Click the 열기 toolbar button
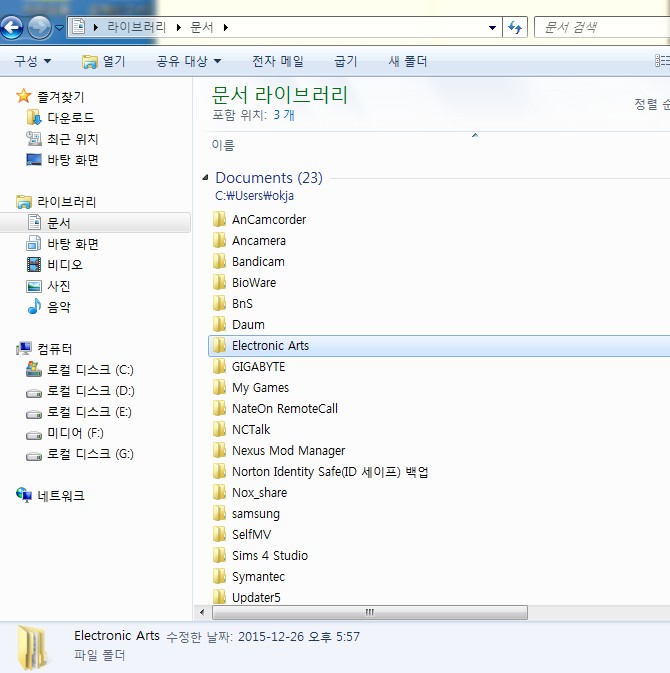Image resolution: width=670 pixels, height=673 pixels. tap(103, 61)
